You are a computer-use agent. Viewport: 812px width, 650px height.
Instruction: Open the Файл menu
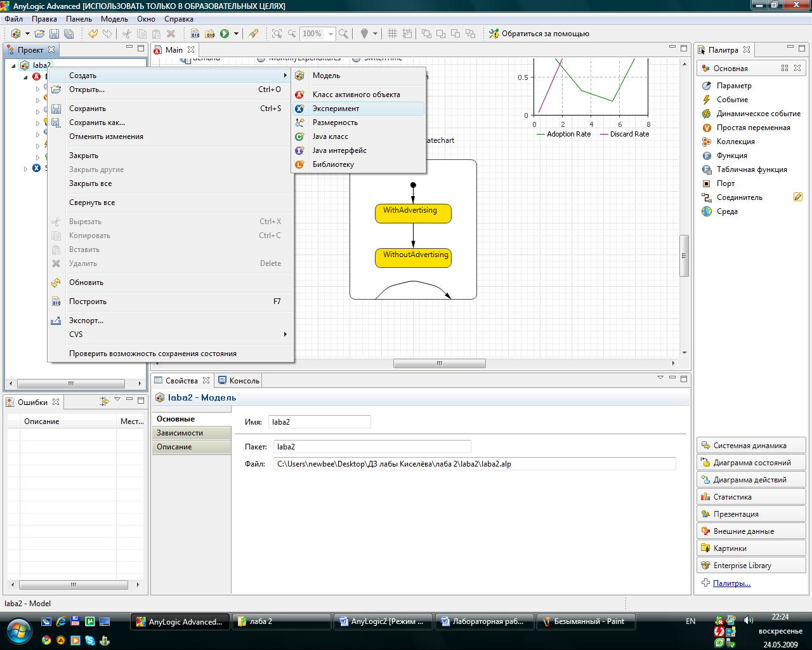coord(14,19)
